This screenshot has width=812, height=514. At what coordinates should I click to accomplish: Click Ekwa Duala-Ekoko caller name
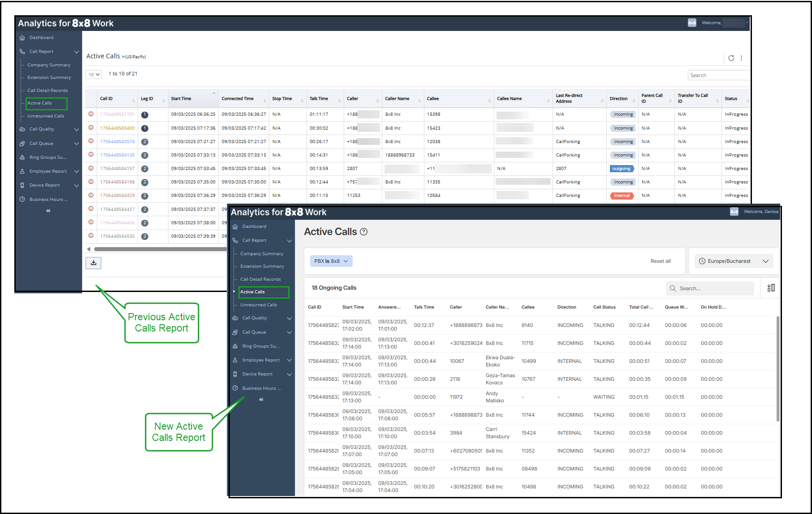500,361
